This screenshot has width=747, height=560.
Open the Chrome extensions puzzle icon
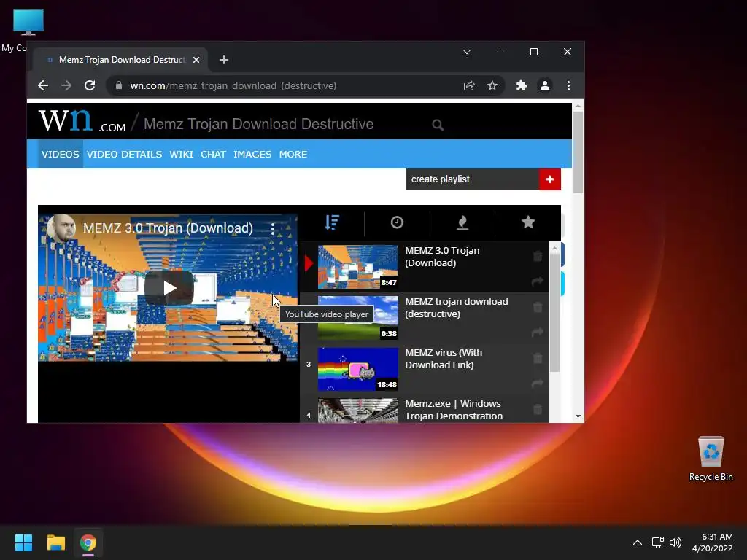click(521, 86)
